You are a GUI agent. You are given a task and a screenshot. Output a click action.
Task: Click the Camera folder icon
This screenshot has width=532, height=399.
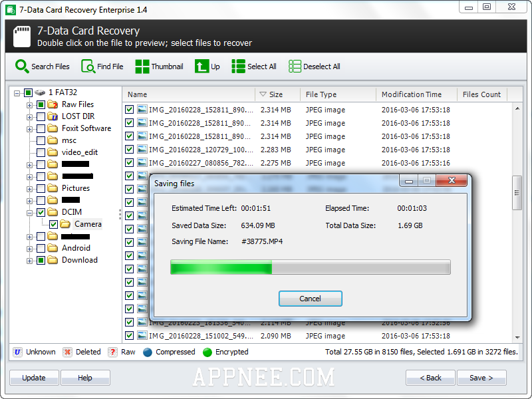pos(65,224)
